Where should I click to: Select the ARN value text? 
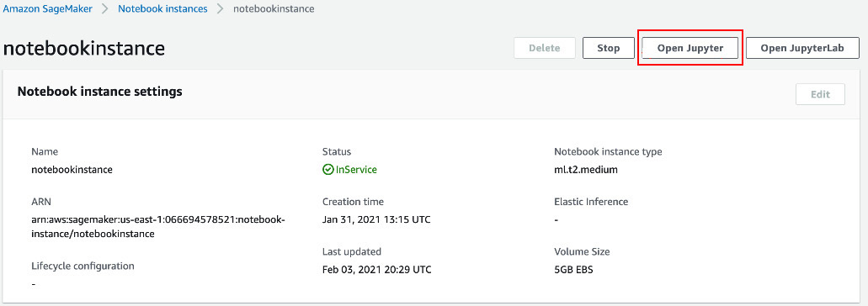click(157, 226)
